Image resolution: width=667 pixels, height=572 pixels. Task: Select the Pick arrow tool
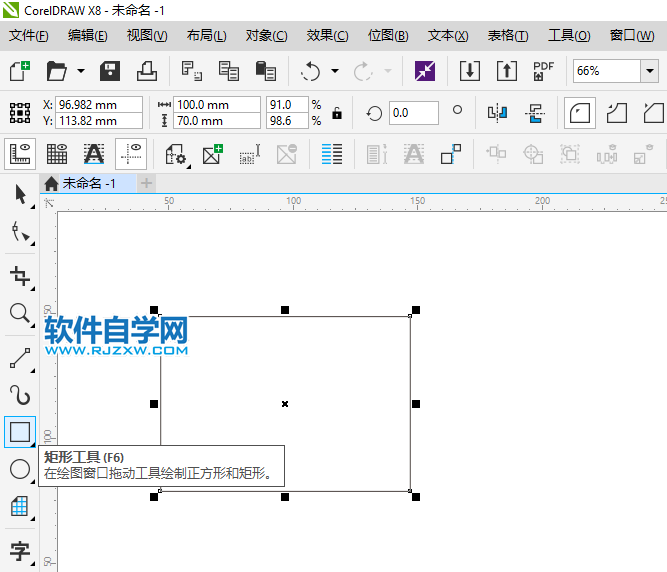click(x=20, y=195)
